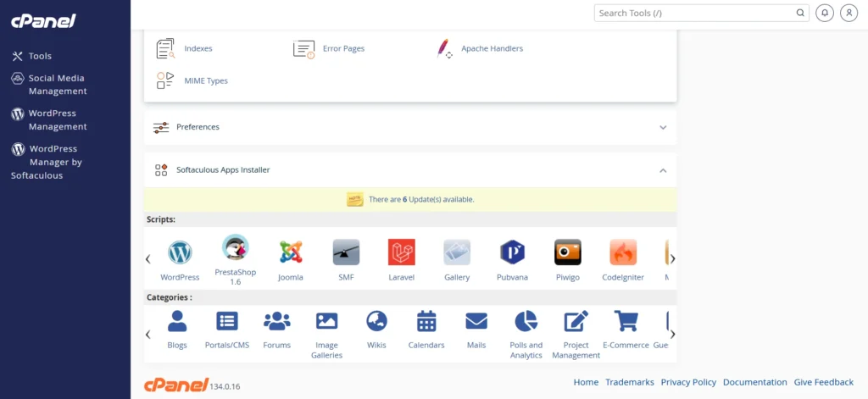The height and width of the screenshot is (399, 868).
Task: Click the Softaculous Apps Installer title
Action: pos(223,170)
